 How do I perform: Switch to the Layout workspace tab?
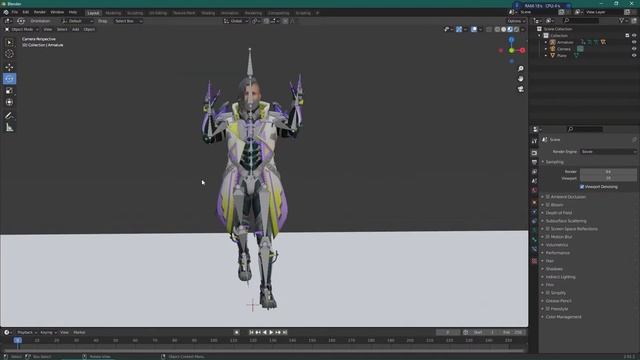(x=93, y=13)
